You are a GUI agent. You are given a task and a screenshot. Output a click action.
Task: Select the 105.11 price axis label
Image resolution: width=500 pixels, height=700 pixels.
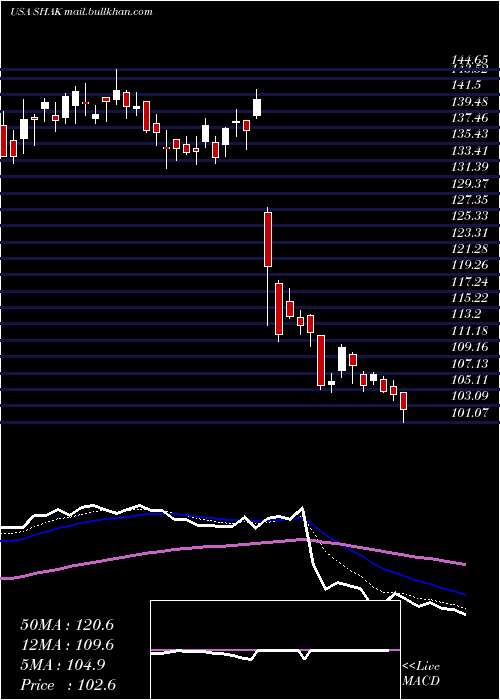click(469, 379)
